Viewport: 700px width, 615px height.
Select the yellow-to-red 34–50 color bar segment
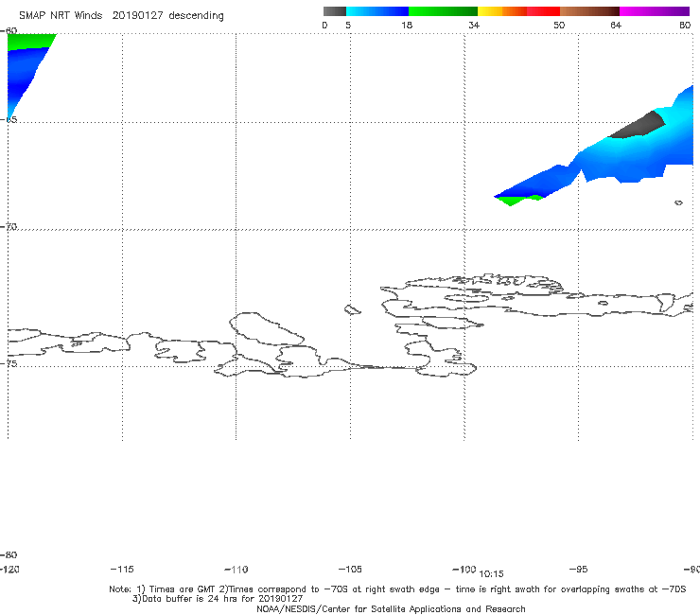518,11
